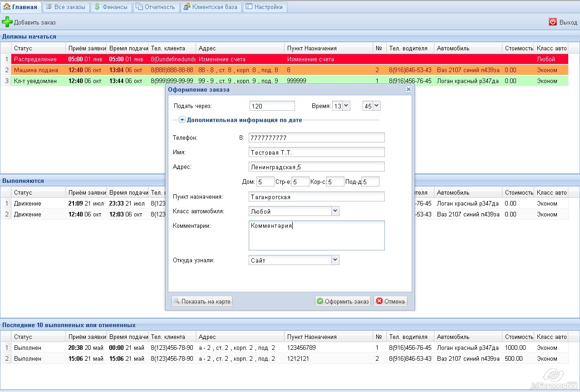This screenshot has width=580, height=392.
Task: Select the red Распределение order row
Action: (x=290, y=59)
